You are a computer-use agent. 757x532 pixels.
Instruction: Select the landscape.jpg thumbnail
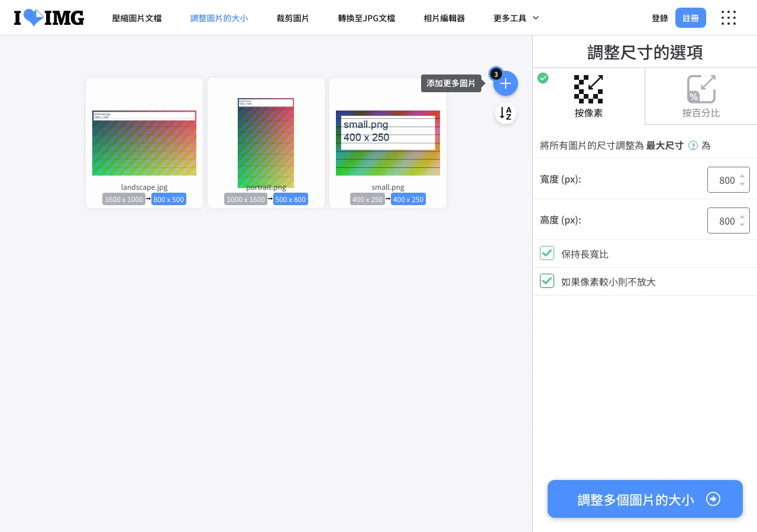pos(144,143)
